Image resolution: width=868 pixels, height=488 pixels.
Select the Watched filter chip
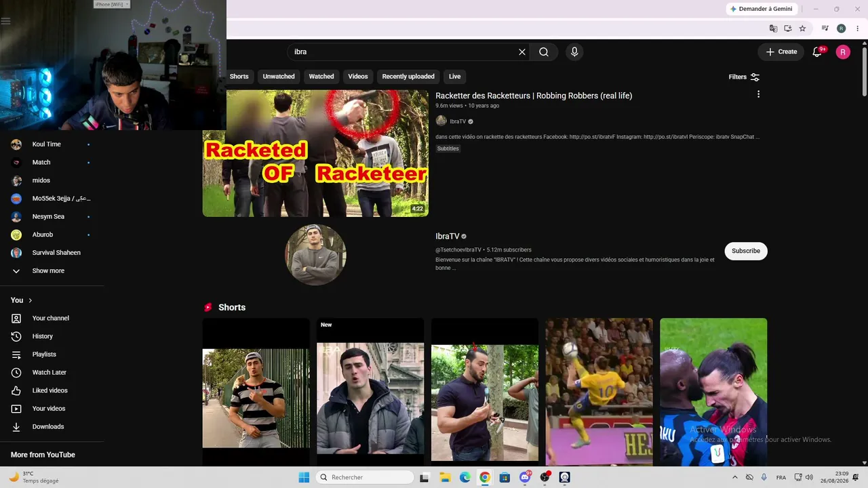tap(321, 77)
